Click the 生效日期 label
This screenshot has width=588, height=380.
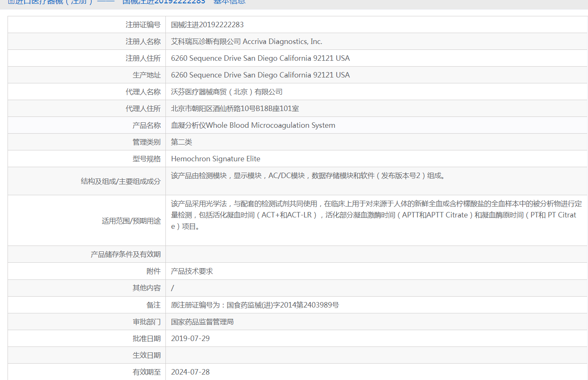(x=147, y=355)
